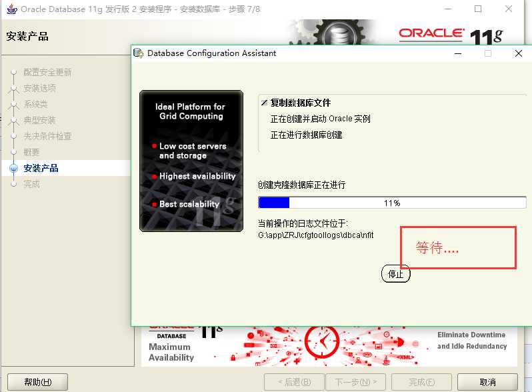Click the Low cost servers and storage bullet
The image size is (532, 392).
[x=193, y=151]
